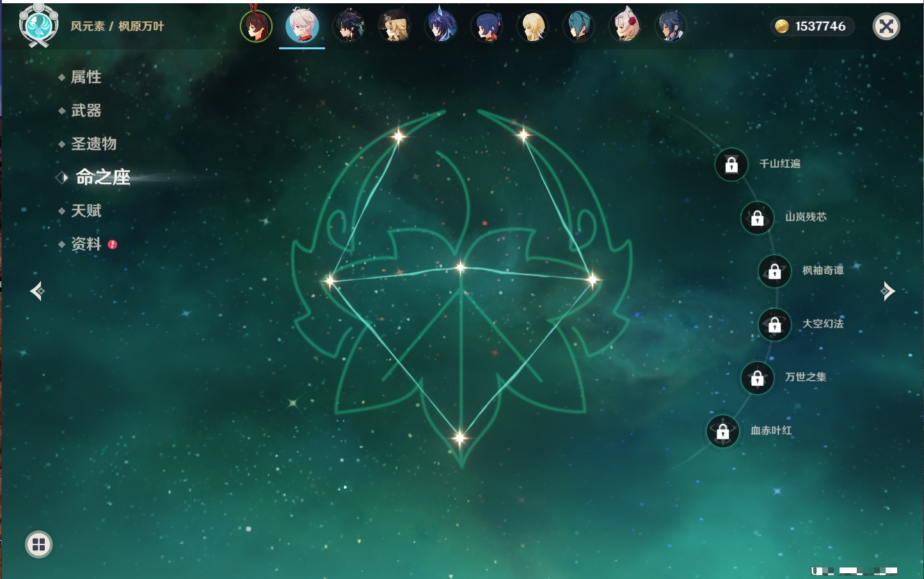Select the purple-blue haired avatar with horn
This screenshot has width=924, height=579.
pos(441,26)
